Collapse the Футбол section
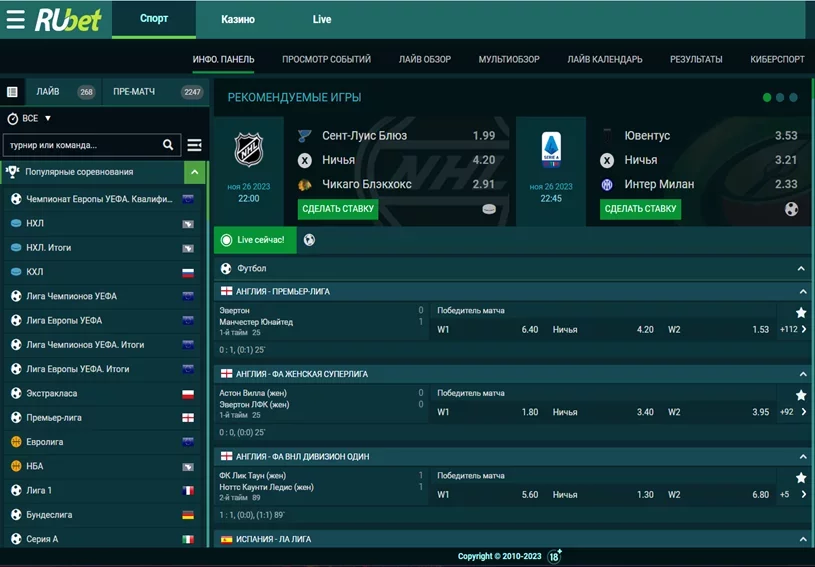Screen dimensions: 815x567 801,269
